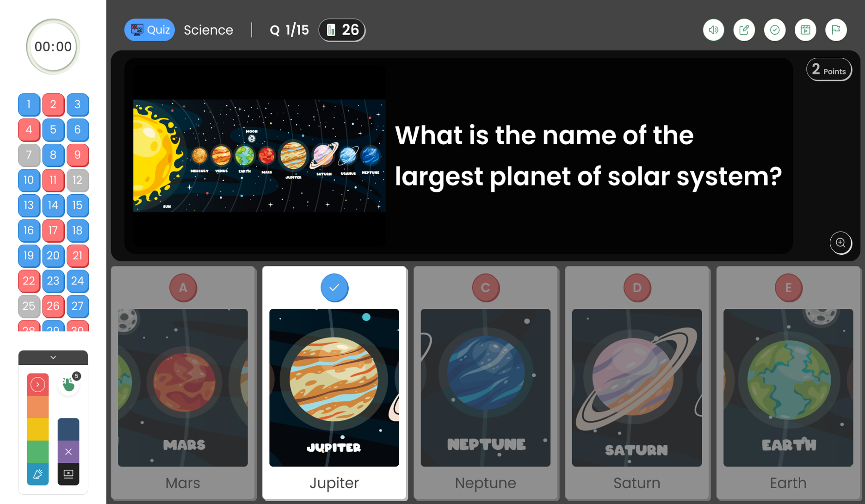Image resolution: width=865 pixels, height=504 pixels.
Task: Open the Quiz tab
Action: point(149,30)
